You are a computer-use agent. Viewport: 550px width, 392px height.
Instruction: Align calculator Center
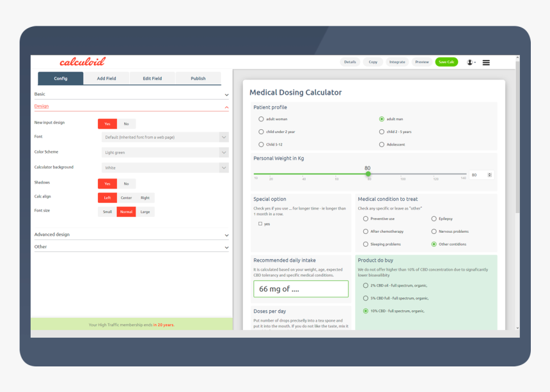click(126, 198)
